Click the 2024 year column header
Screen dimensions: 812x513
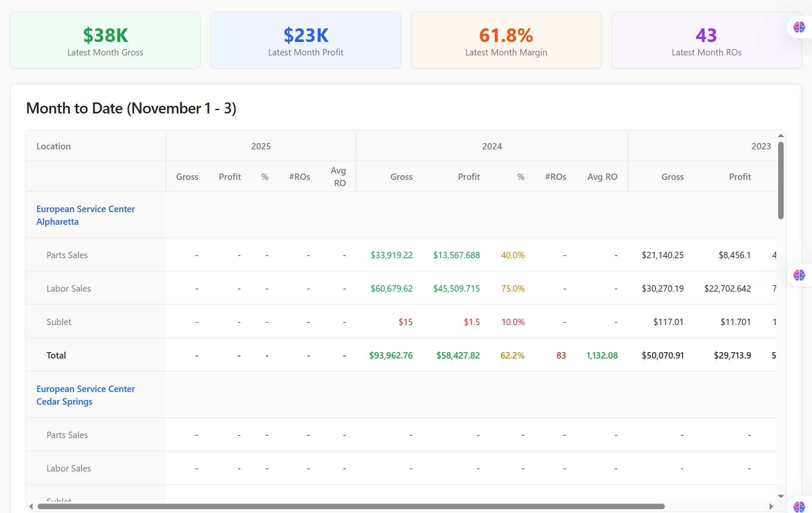click(x=492, y=146)
